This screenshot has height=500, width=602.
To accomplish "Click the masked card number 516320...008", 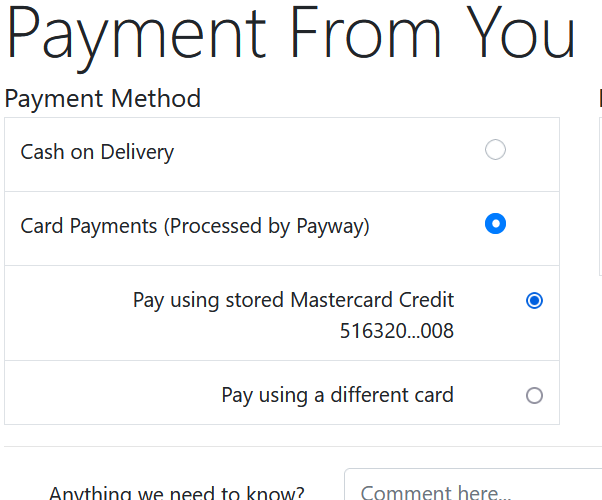I will [397, 331].
